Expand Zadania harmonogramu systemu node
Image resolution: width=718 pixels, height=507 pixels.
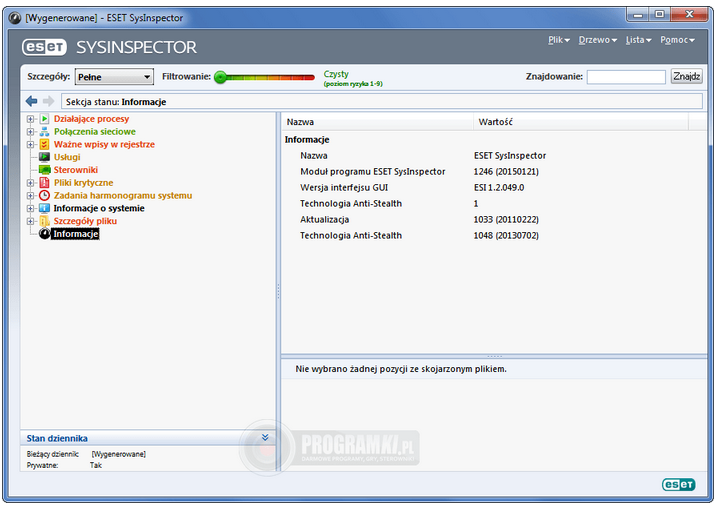[x=30, y=196]
